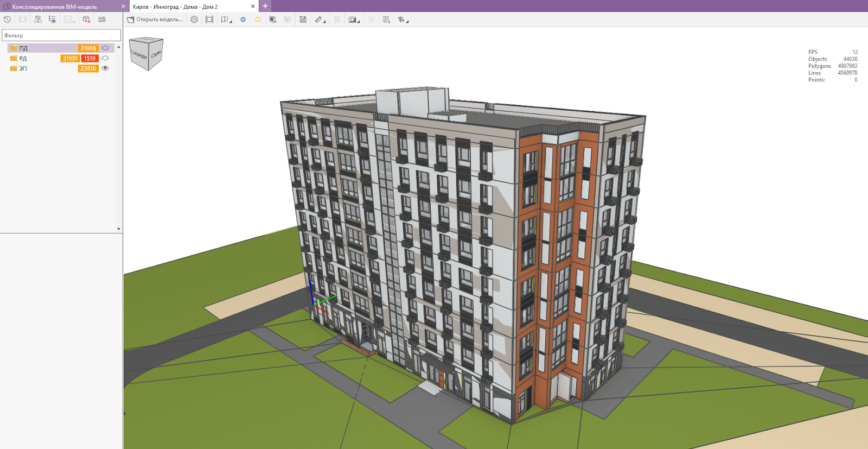Image resolution: width=868 pixels, height=449 pixels.
Task: Click the history clock icon in left toolbar
Action: click(x=8, y=20)
